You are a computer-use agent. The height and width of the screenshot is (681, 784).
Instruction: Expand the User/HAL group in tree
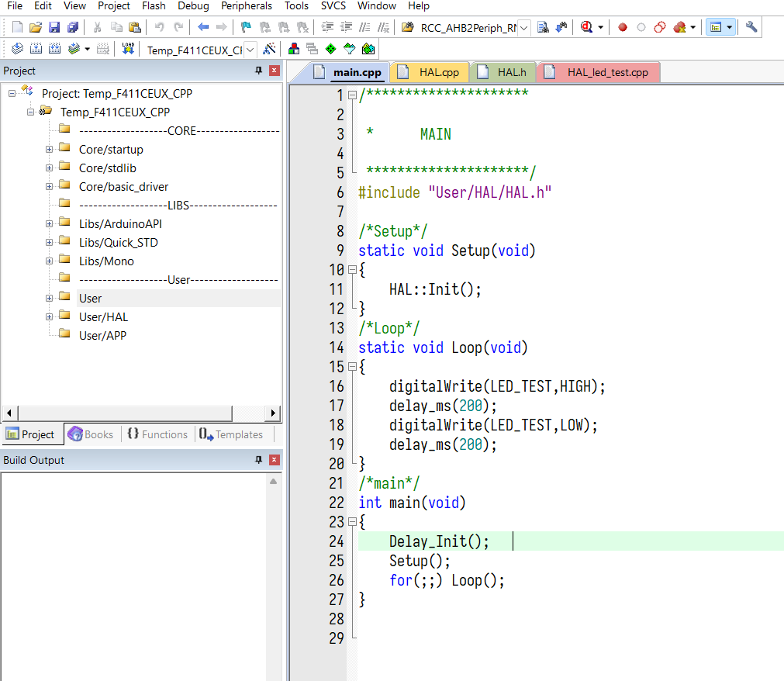coord(49,316)
